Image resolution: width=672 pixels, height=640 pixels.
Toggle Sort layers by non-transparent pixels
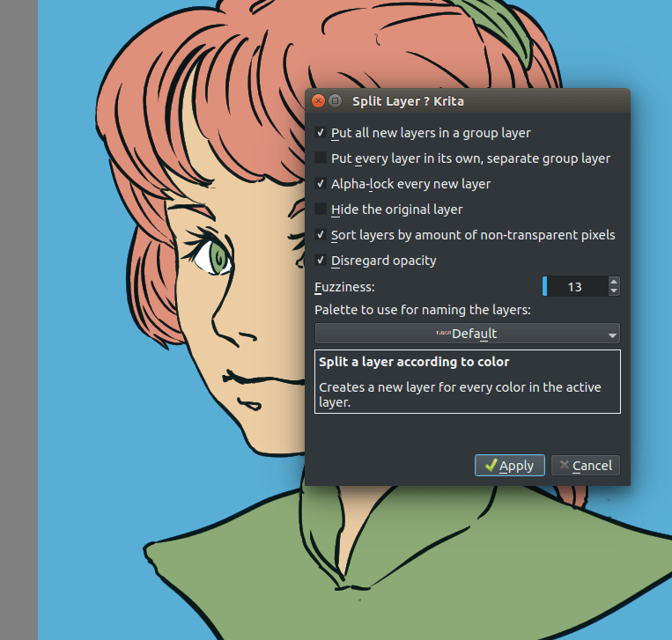[x=320, y=235]
